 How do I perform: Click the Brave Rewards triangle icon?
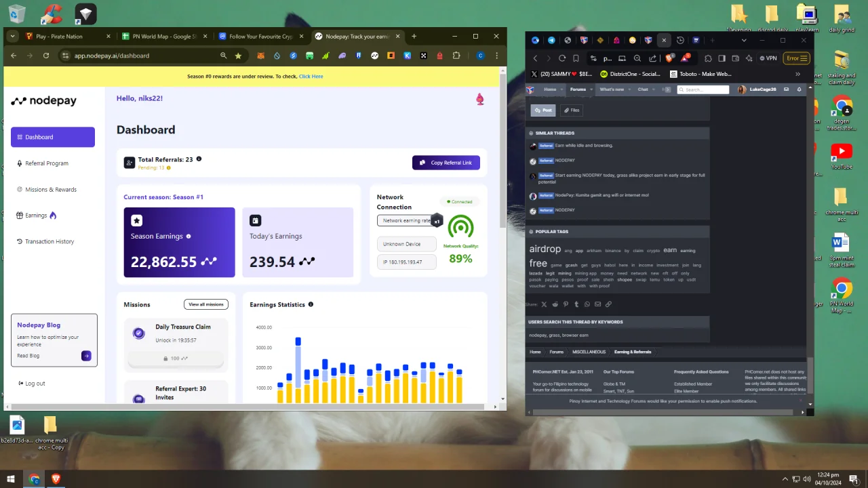click(x=686, y=58)
